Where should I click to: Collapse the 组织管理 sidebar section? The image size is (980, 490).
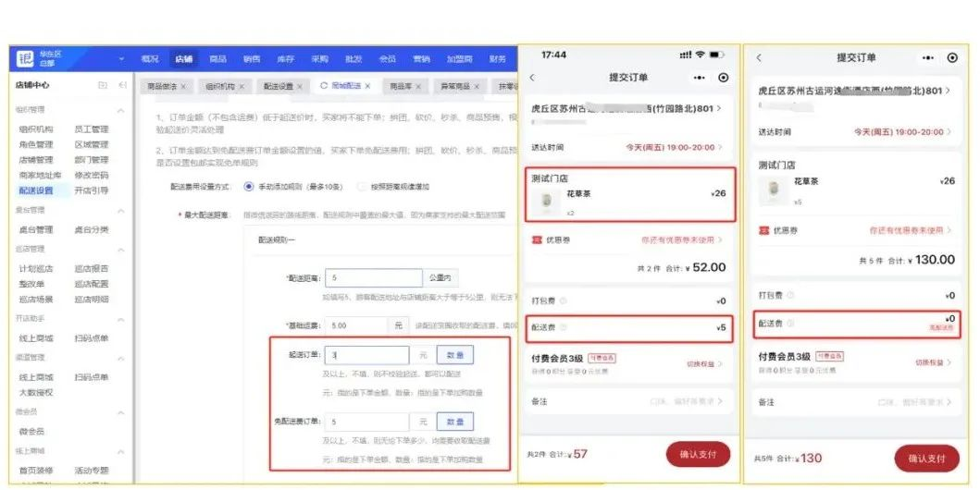pos(120,111)
